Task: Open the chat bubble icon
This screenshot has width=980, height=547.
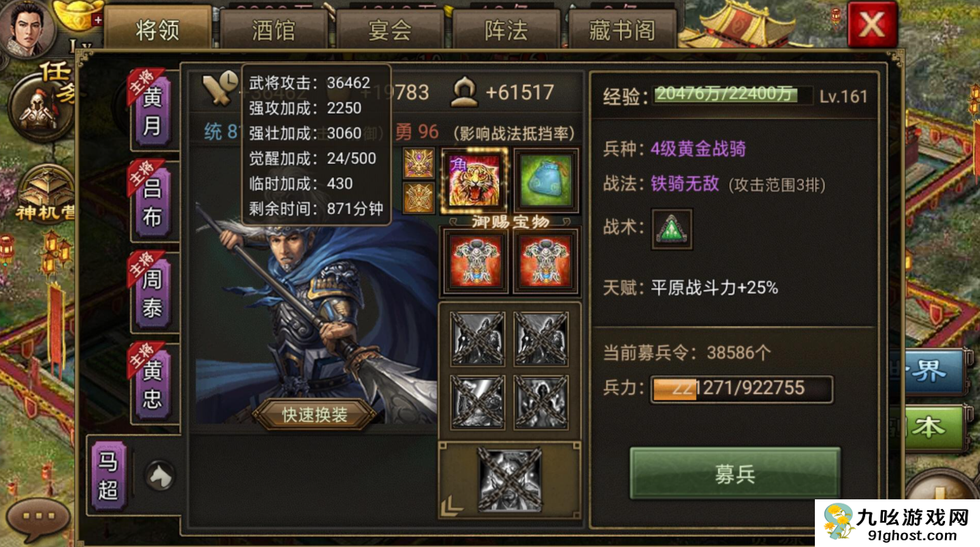Action: 38,516
